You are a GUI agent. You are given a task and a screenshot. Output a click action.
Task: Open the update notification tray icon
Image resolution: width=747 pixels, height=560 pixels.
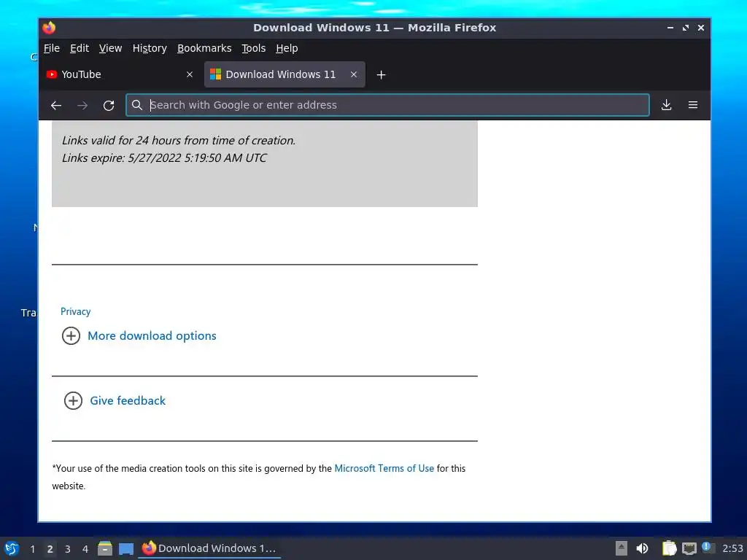[708, 548]
